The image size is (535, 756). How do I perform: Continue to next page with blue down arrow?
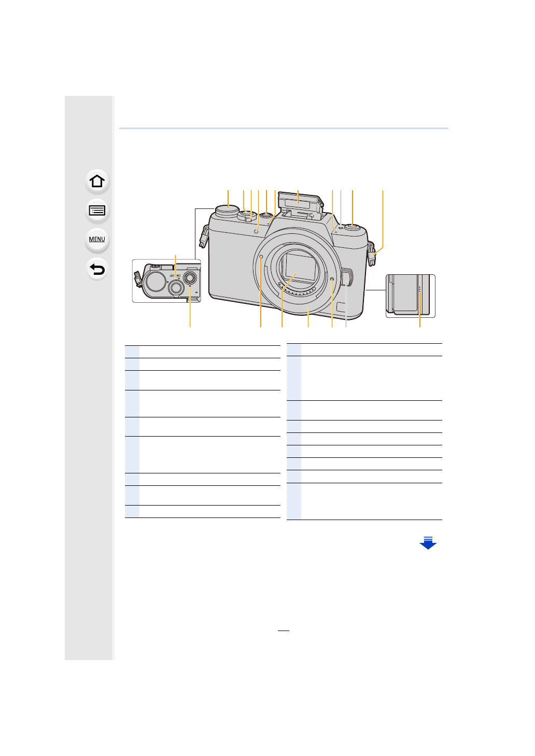point(428,543)
